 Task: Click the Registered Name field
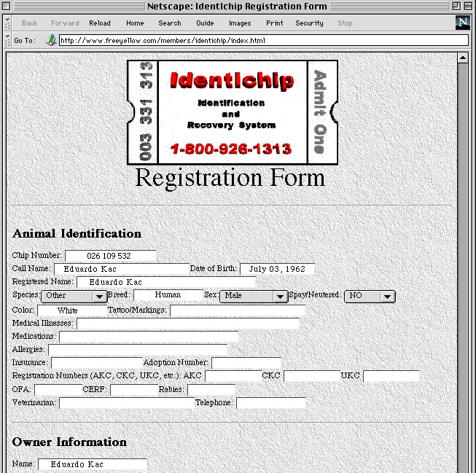[x=166, y=282]
